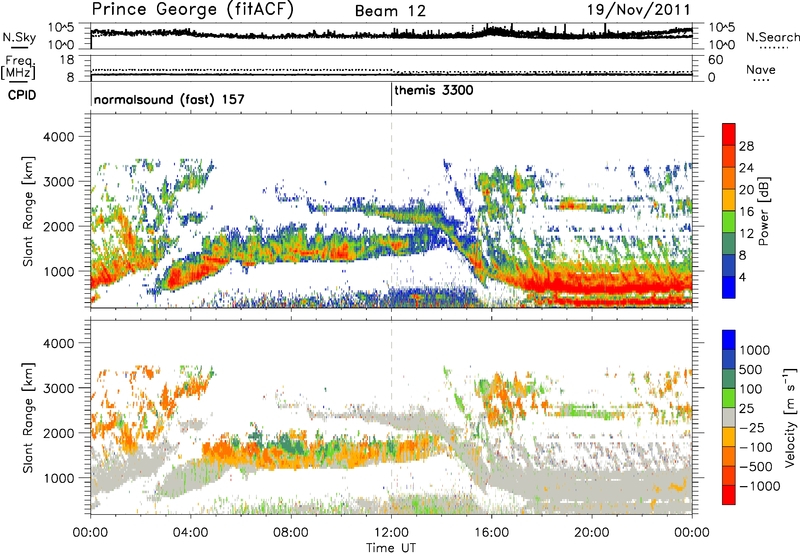Screen dimensions: 800x554
Task: Click the blue 4 dB power swatch
Action: [729, 287]
